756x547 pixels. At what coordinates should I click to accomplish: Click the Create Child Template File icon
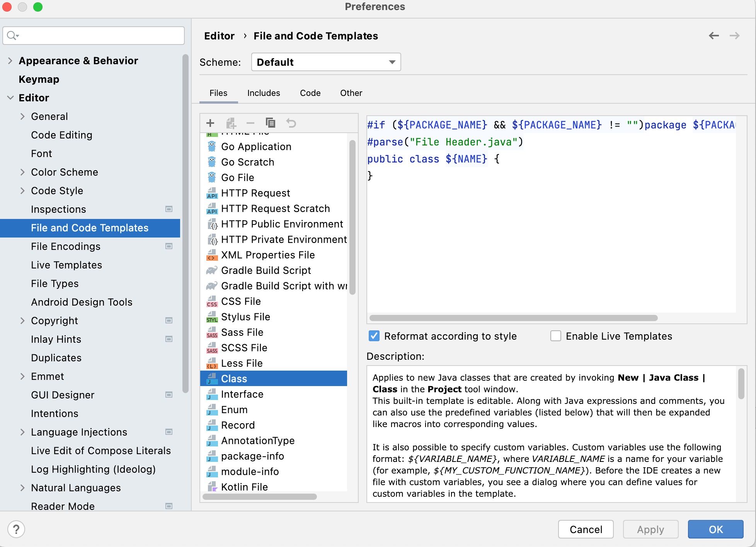(x=231, y=123)
